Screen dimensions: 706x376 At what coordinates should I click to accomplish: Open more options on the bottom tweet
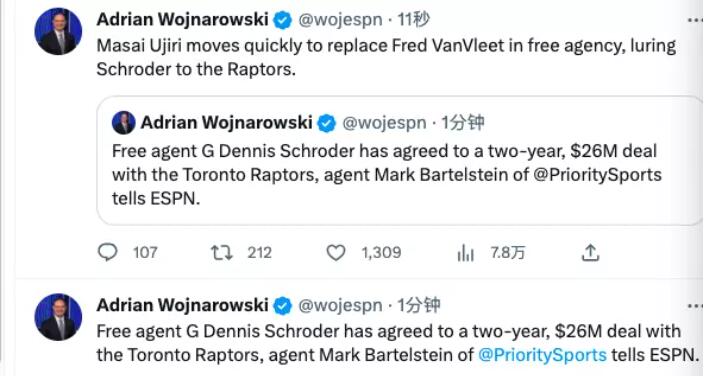695,306
